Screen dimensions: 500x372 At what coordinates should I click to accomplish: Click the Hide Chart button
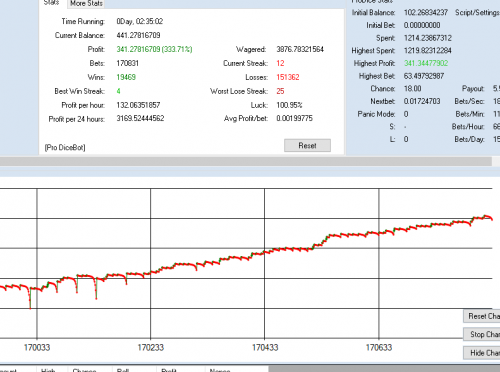pyautogui.click(x=482, y=353)
